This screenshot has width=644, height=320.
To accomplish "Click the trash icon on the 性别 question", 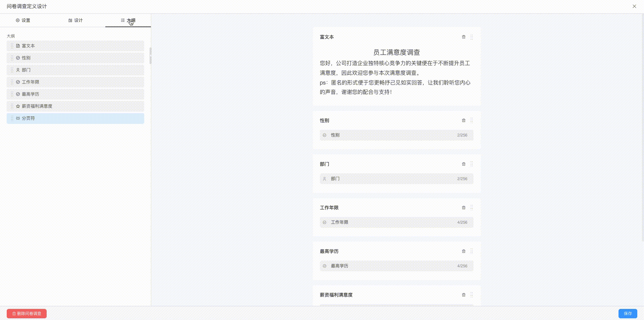I will [464, 120].
